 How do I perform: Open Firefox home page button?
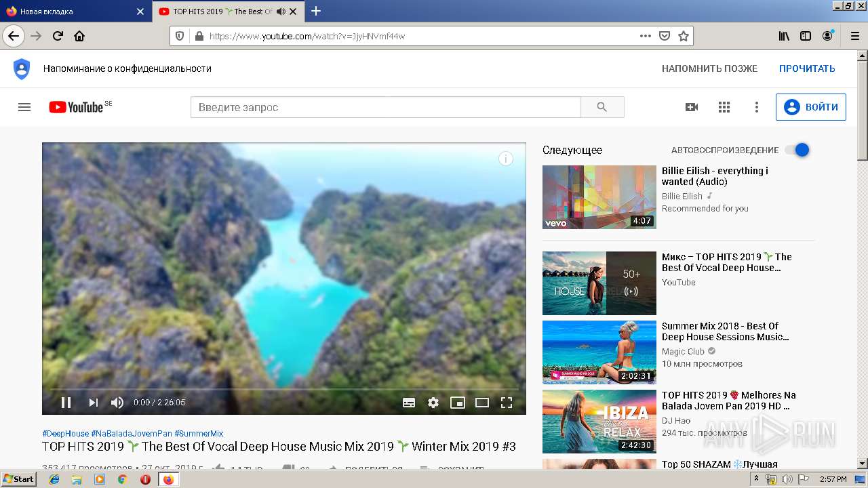click(x=79, y=36)
